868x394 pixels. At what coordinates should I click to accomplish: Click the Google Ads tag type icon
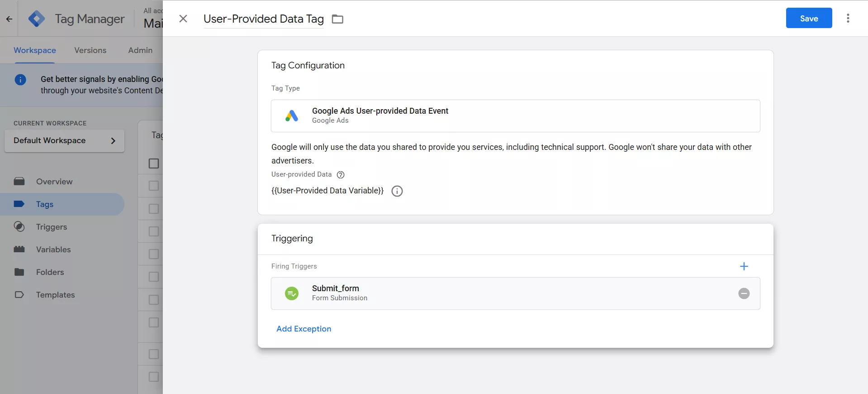(292, 116)
